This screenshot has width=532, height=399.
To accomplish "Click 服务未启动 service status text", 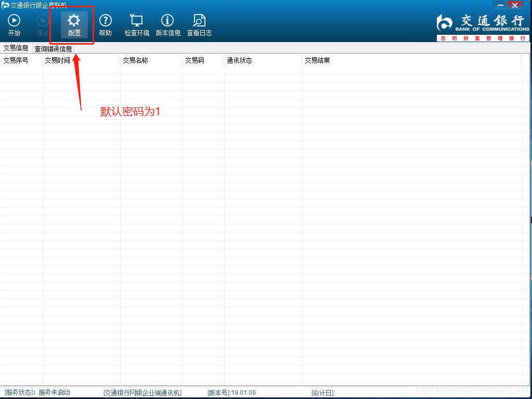I will [x=54, y=392].
